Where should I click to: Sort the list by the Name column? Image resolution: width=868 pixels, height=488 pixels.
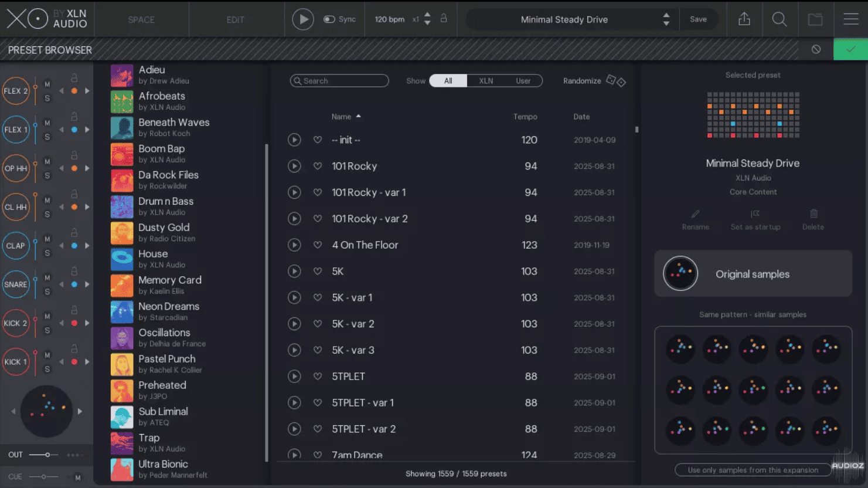[x=346, y=117]
